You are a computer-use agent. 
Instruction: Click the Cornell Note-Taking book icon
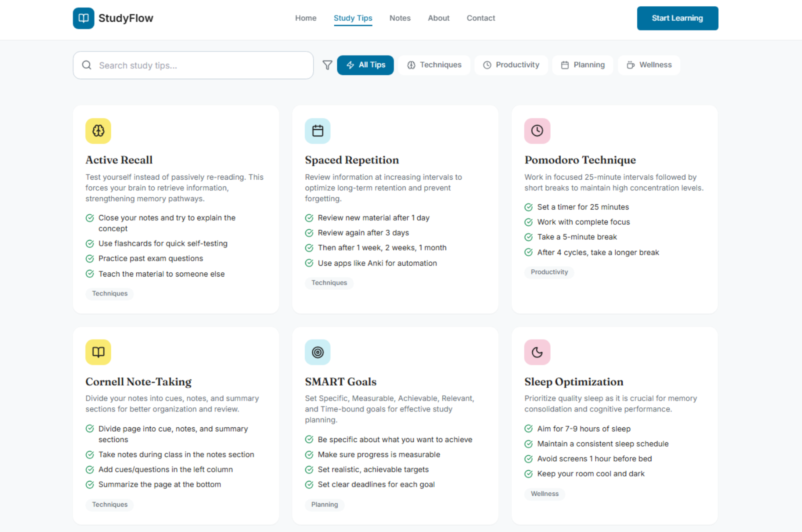tap(98, 352)
